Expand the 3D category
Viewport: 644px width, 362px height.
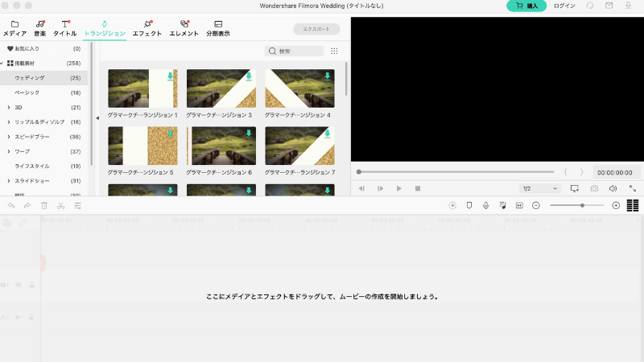(9, 108)
